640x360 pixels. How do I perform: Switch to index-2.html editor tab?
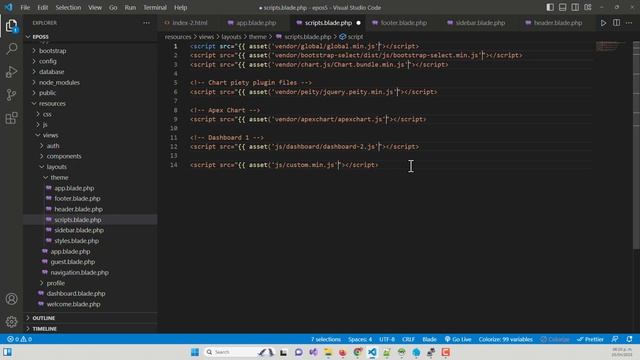pyautogui.click(x=190, y=23)
